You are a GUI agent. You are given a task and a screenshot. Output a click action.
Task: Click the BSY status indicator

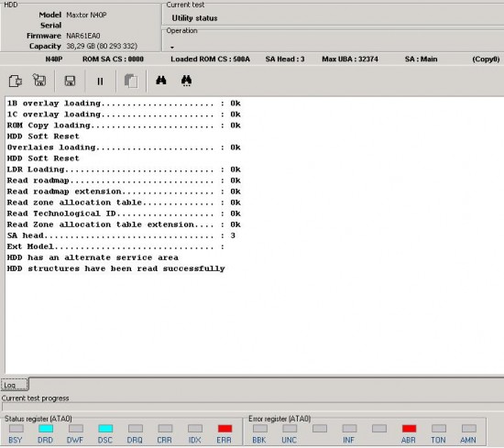click(16, 429)
